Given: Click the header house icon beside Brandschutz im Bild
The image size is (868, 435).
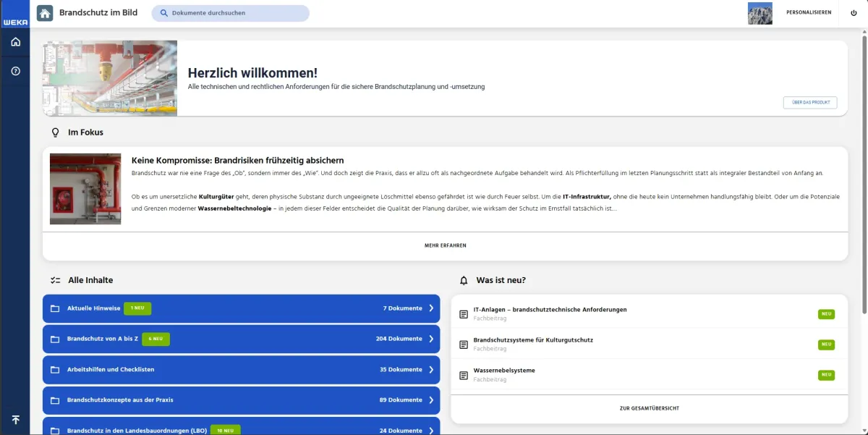Looking at the screenshot, I should pos(45,13).
